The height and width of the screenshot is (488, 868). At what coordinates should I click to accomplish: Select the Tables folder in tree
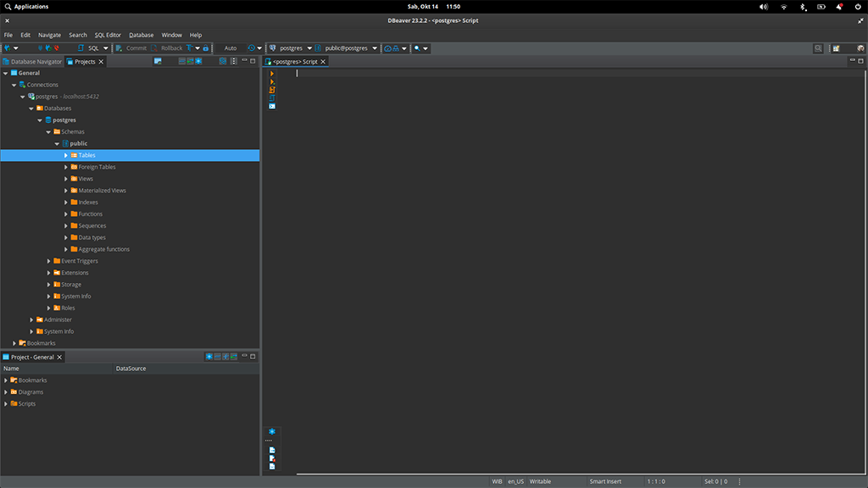[86, 156]
